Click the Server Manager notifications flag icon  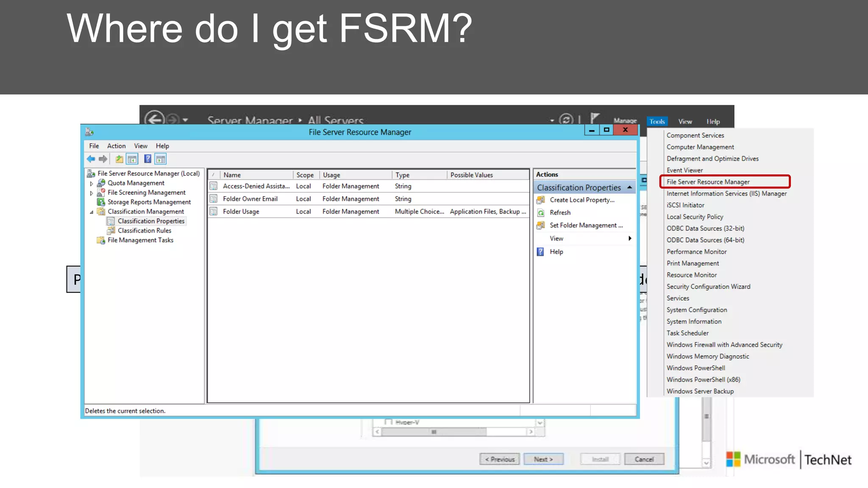tap(595, 118)
